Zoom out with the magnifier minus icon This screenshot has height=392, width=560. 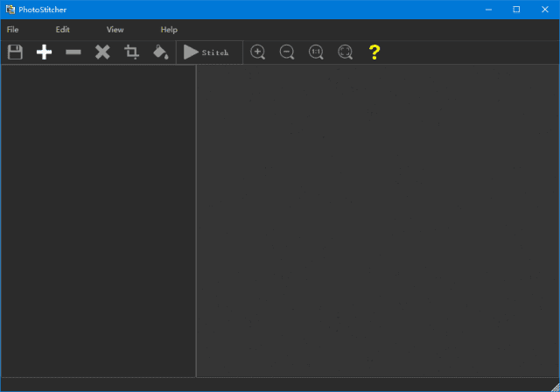287,52
